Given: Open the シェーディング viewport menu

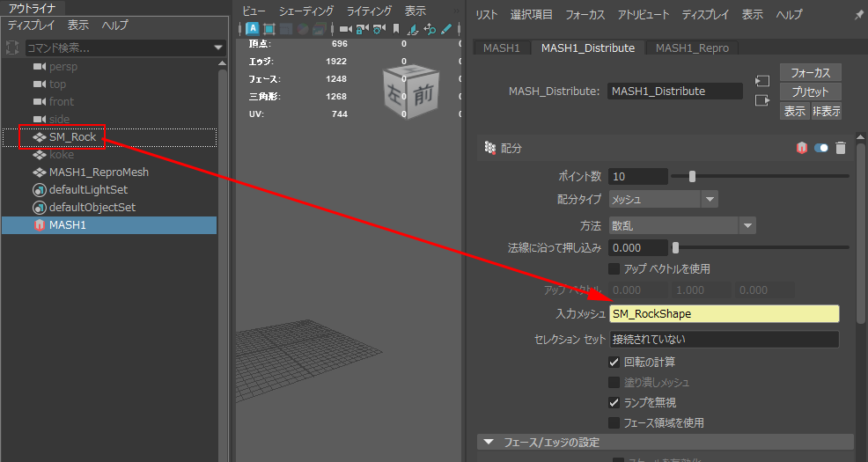Looking at the screenshot, I should (306, 11).
